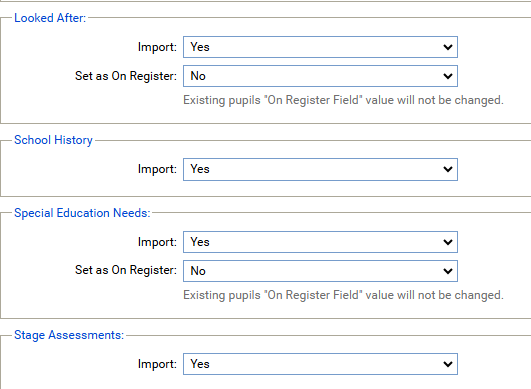Click Set as On Register label under Looked After

(x=126, y=76)
